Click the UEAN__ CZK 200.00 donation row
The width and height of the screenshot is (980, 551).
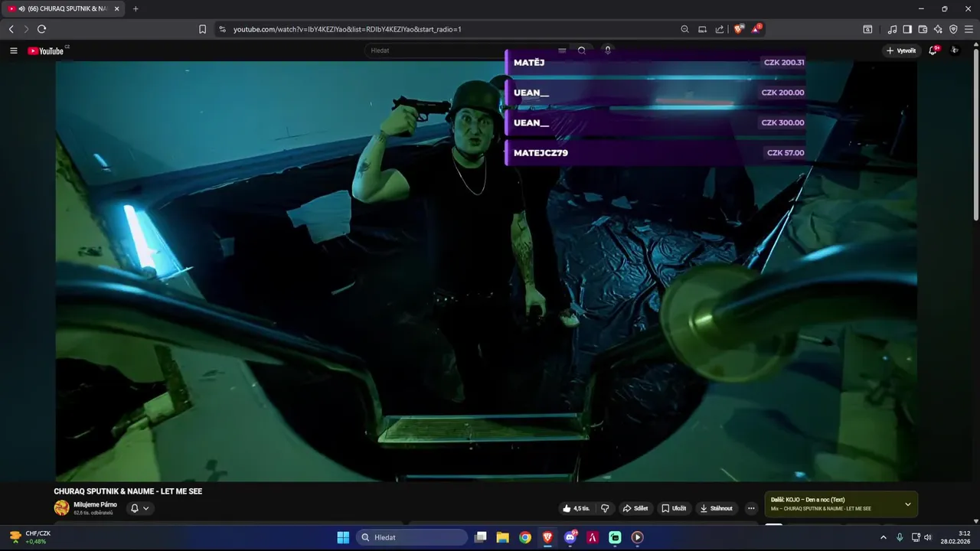pos(655,93)
